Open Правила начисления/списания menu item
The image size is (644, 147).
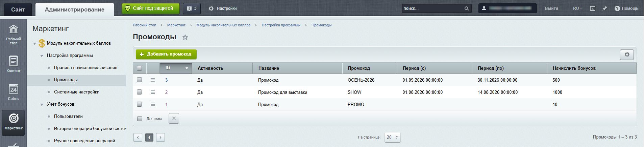(85, 67)
